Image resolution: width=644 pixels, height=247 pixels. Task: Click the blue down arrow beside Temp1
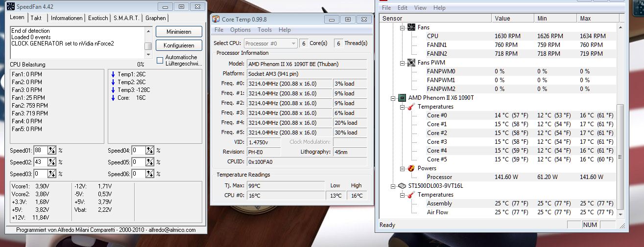113,74
